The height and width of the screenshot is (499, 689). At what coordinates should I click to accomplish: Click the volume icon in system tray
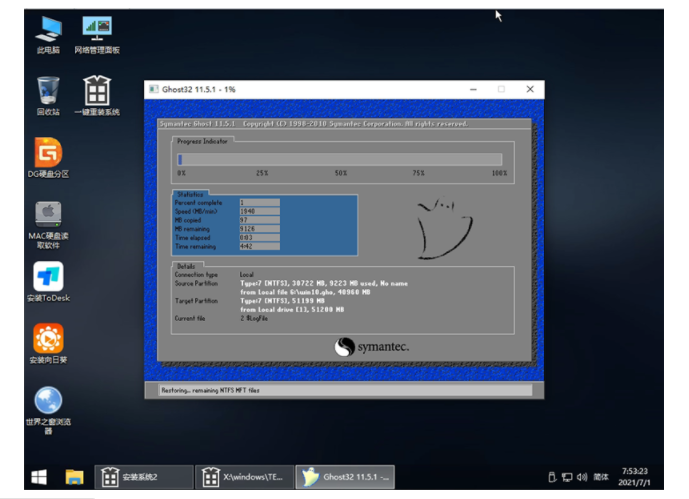coord(580,477)
